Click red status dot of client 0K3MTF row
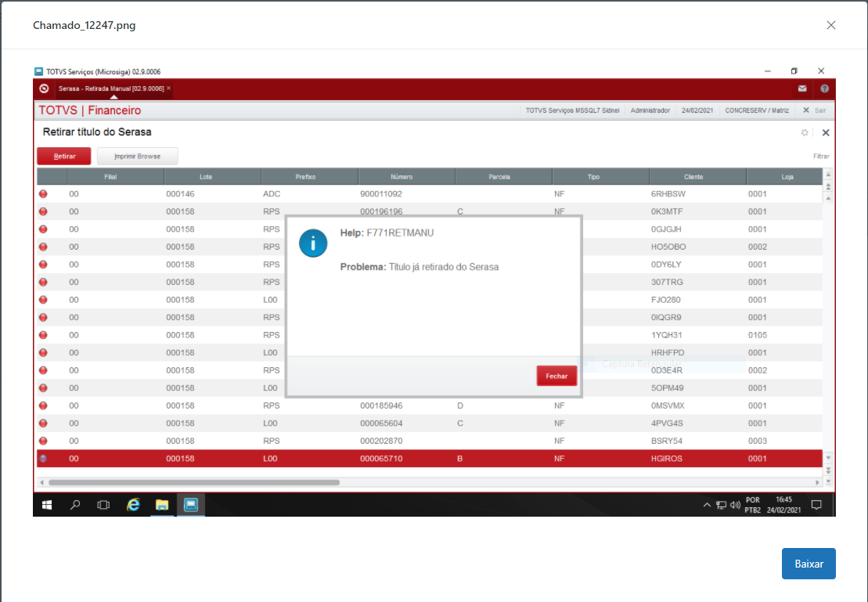The image size is (868, 602). pyautogui.click(x=43, y=211)
